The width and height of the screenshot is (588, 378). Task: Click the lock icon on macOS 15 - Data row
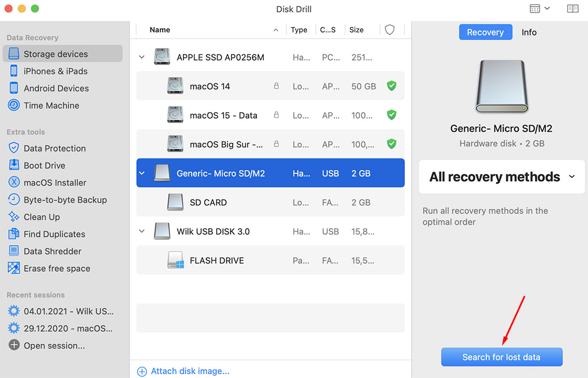point(277,115)
